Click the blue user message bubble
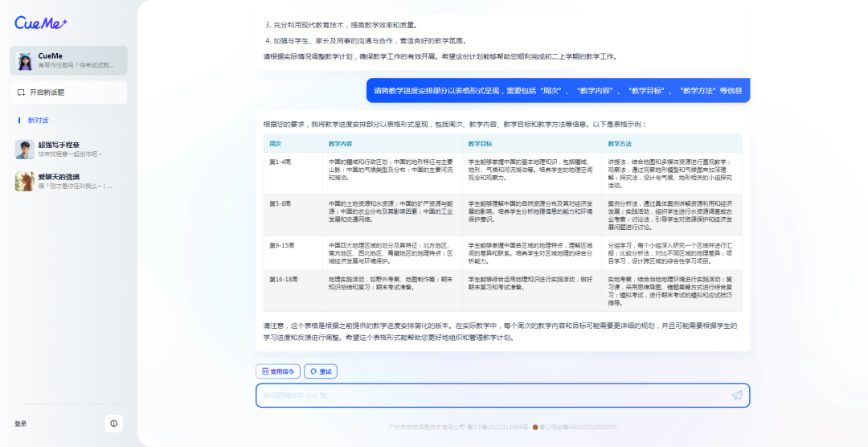The height and width of the screenshot is (447, 868). [558, 90]
